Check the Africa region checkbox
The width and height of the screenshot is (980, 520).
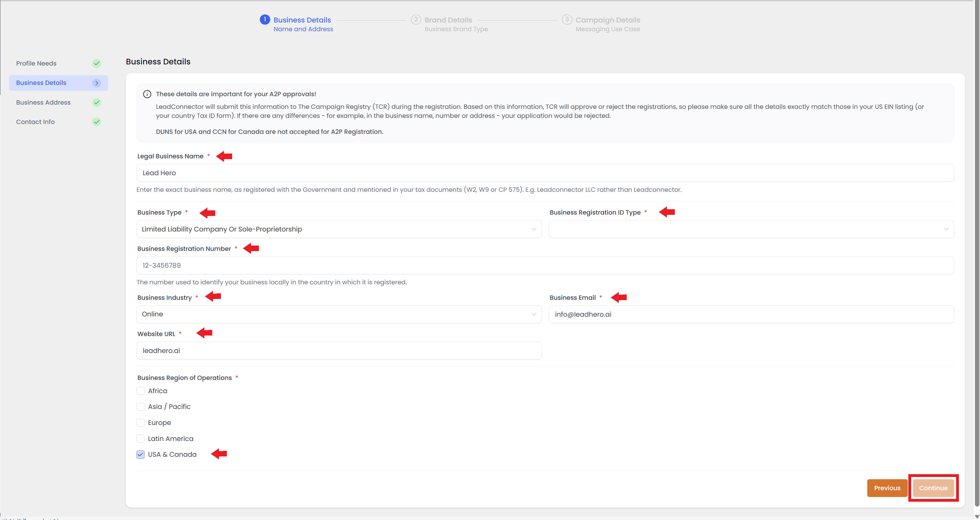(141, 391)
